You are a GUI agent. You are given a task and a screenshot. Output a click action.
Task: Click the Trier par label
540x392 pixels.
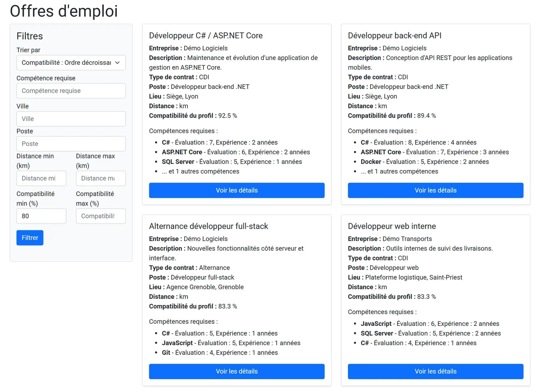coord(28,50)
